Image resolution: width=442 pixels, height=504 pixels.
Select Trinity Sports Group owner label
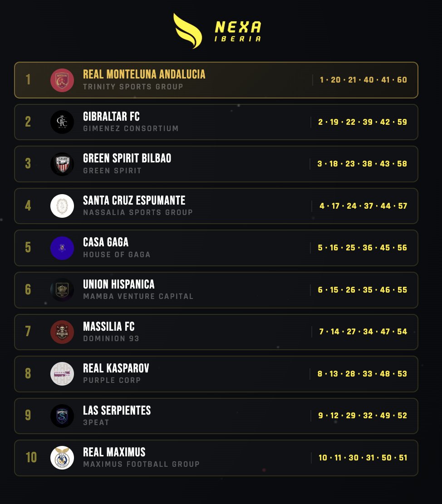(133, 87)
